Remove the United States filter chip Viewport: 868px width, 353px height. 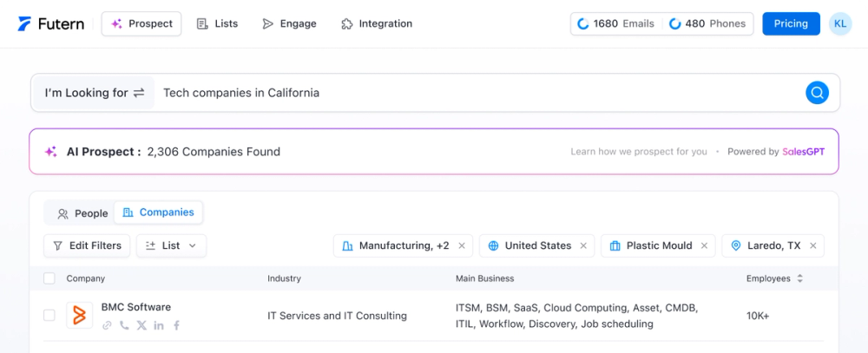tap(583, 245)
